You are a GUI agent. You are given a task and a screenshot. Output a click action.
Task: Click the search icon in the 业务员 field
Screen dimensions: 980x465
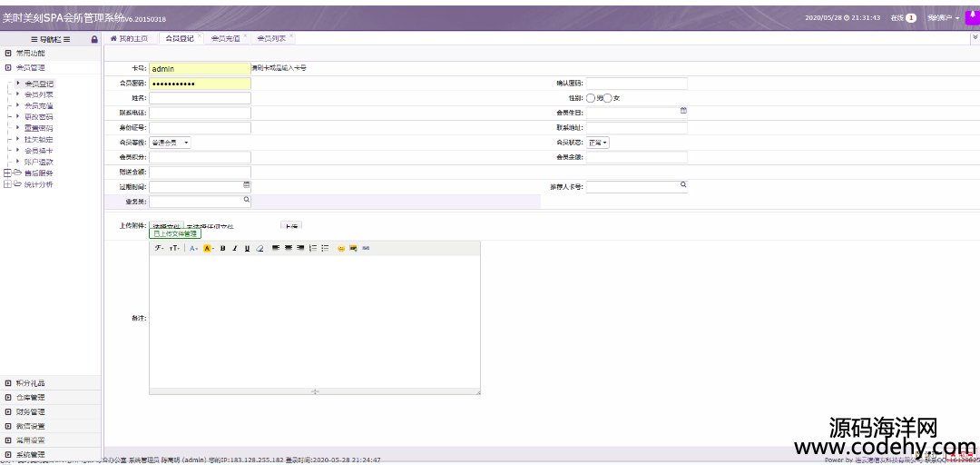(246, 199)
